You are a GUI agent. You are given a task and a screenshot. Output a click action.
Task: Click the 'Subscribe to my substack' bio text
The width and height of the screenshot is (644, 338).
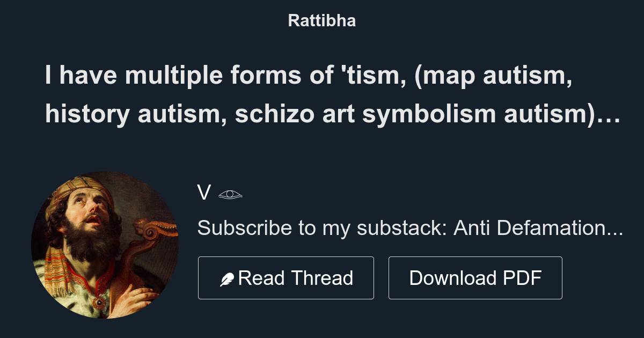322,227
